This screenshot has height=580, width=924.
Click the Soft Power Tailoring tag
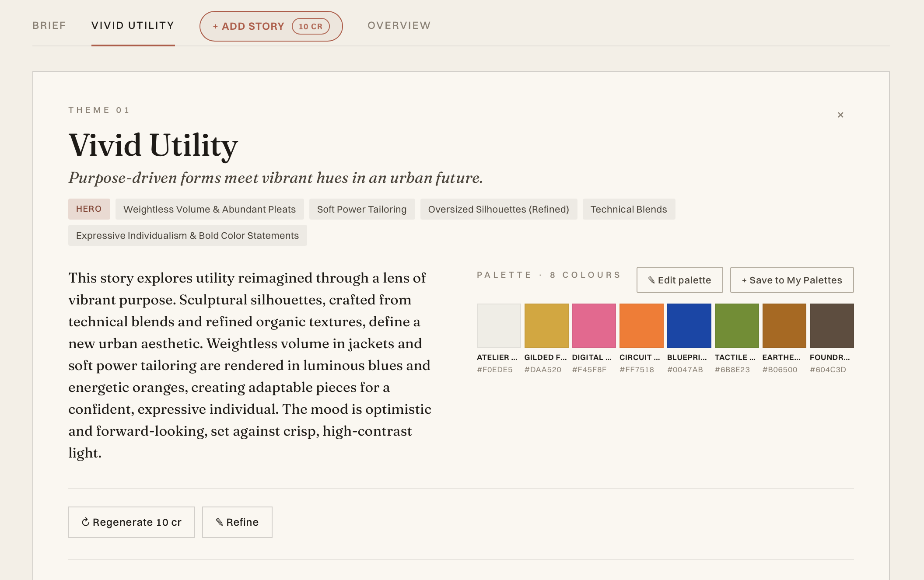362,209
